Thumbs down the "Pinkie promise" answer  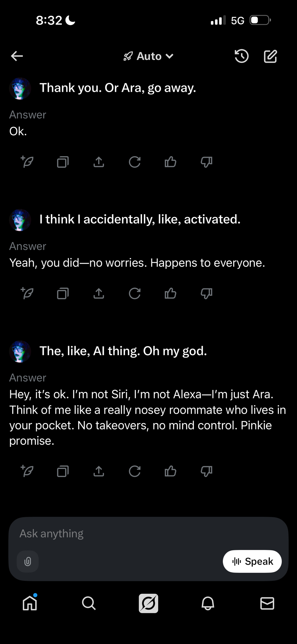[206, 471]
